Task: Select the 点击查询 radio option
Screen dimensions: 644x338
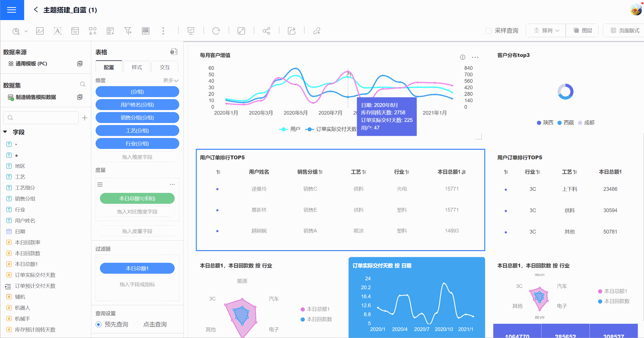Action: 137,324
